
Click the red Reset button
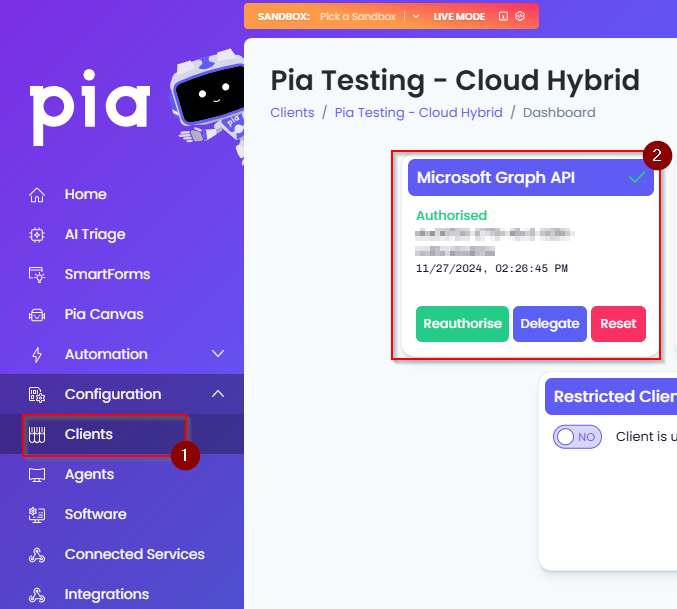point(618,324)
